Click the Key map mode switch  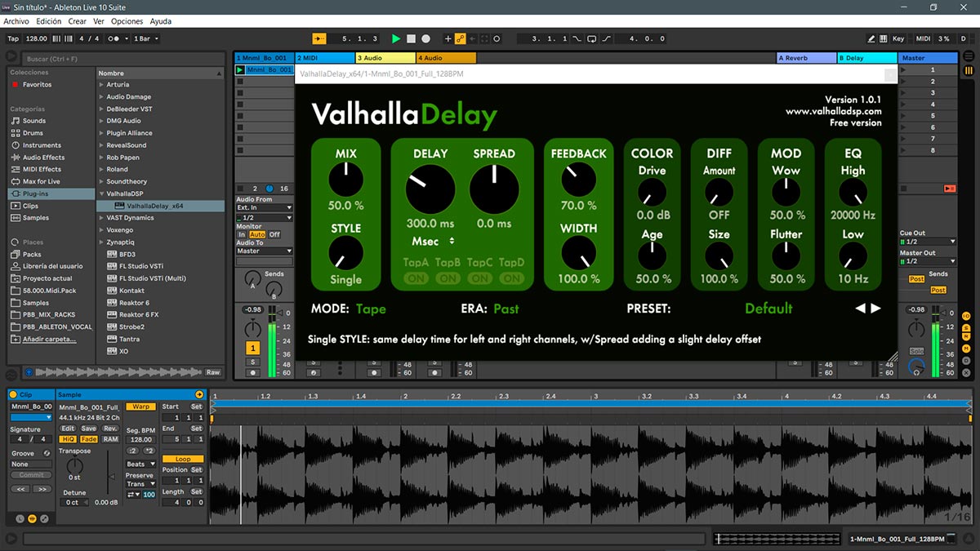click(898, 38)
